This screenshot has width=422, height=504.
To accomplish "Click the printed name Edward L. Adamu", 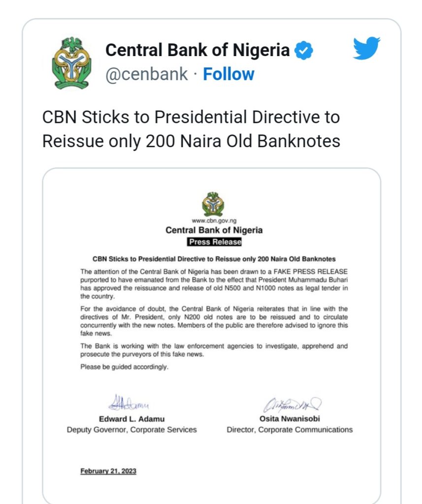I will pyautogui.click(x=132, y=419).
